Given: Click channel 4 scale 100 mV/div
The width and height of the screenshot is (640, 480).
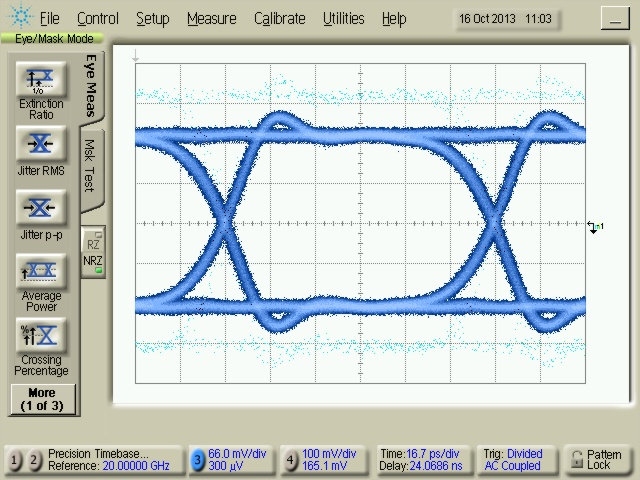Looking at the screenshot, I should tap(329, 453).
